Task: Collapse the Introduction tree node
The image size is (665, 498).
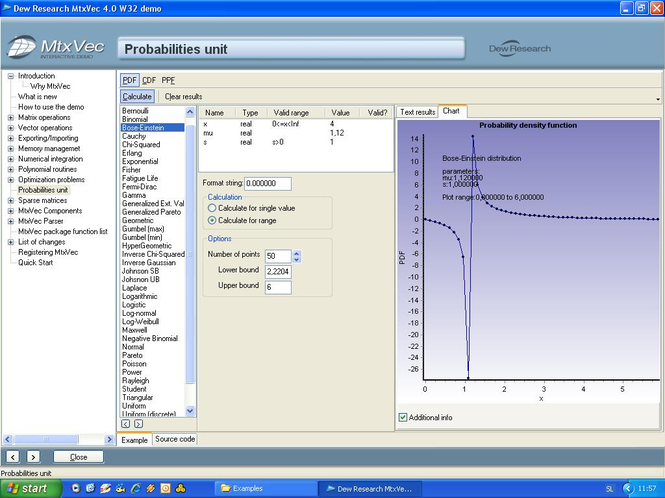Action: point(11,76)
